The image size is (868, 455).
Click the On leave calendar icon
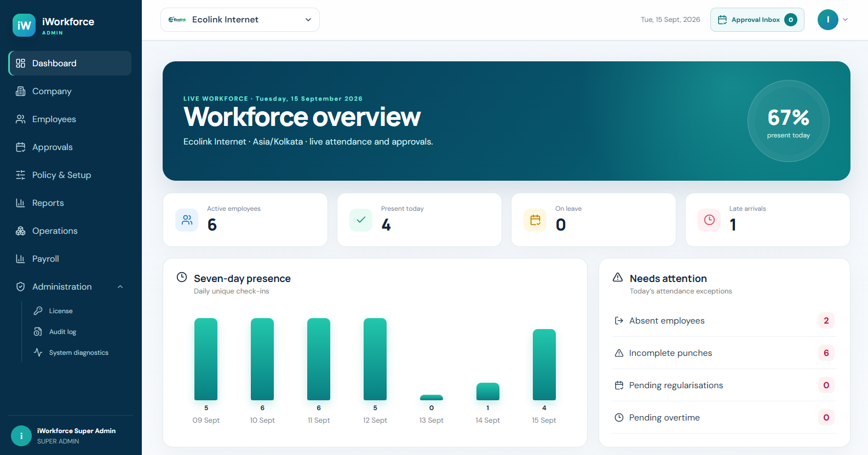click(535, 220)
